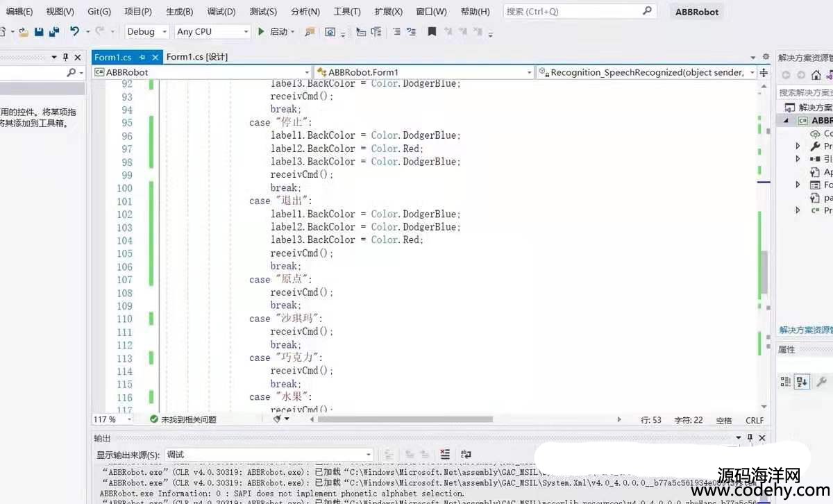This screenshot has height=504, width=833.
Task: Close the toolbox panel
Action: (78, 57)
